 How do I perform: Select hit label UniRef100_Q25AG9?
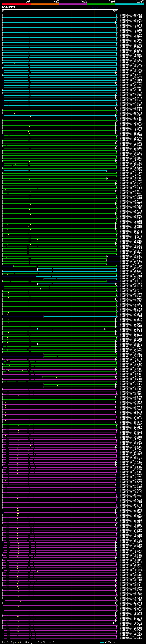[131, 261]
